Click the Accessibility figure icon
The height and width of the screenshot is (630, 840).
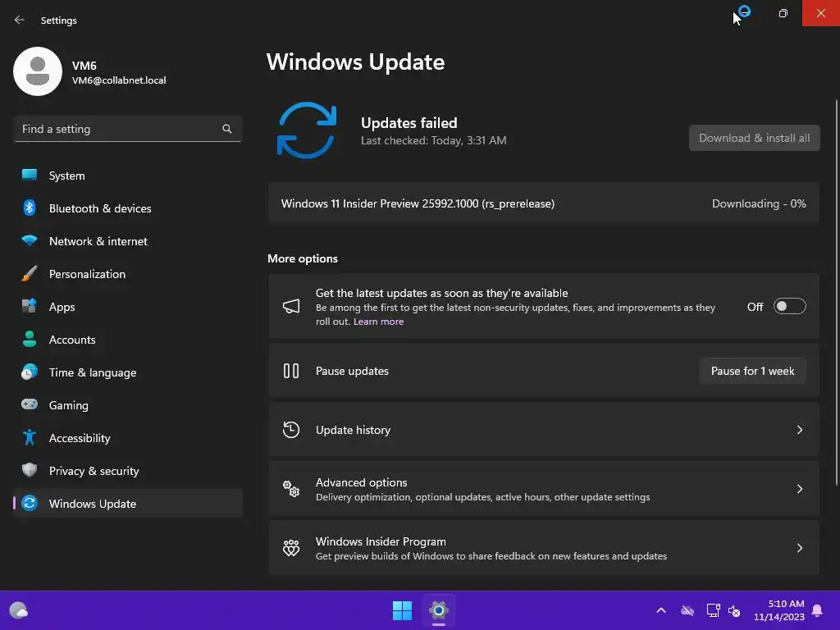(30, 438)
